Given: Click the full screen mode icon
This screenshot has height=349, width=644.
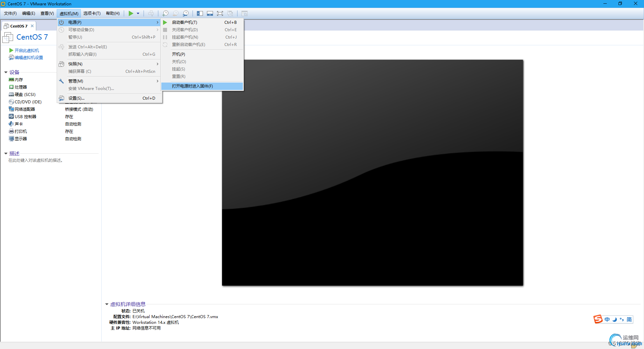Looking at the screenshot, I should click(x=220, y=13).
